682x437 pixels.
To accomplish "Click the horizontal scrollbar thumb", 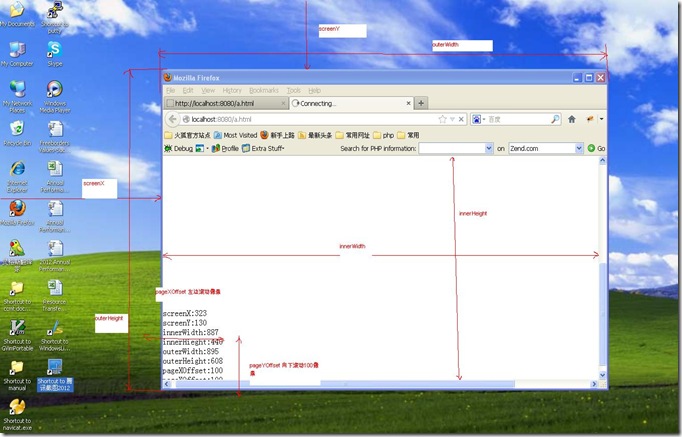I will pos(345,384).
